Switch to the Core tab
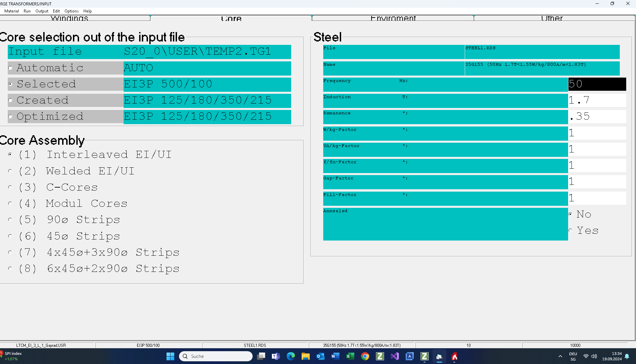 coord(231,18)
